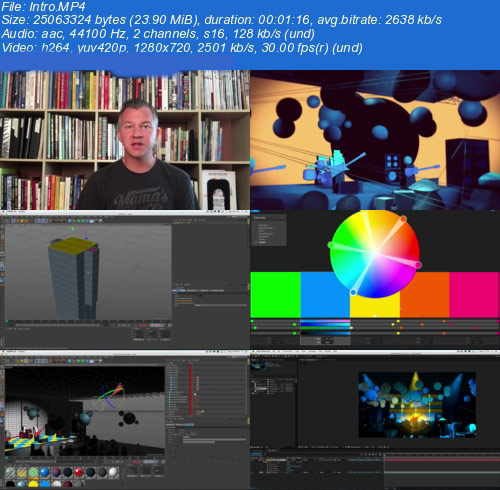
Task: Click the flat yellow material in the second row
Action: (33, 484)
